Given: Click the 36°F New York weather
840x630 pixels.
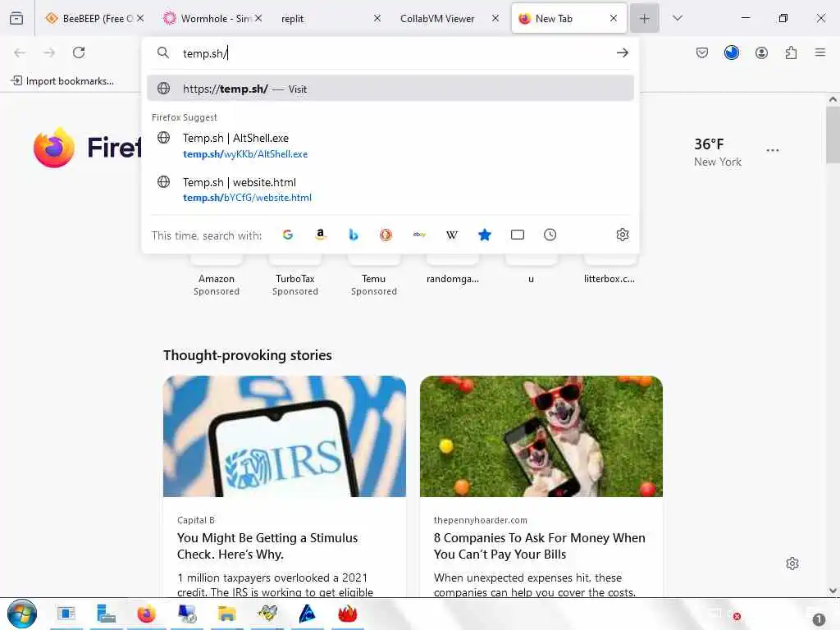Looking at the screenshot, I should click(x=717, y=153).
